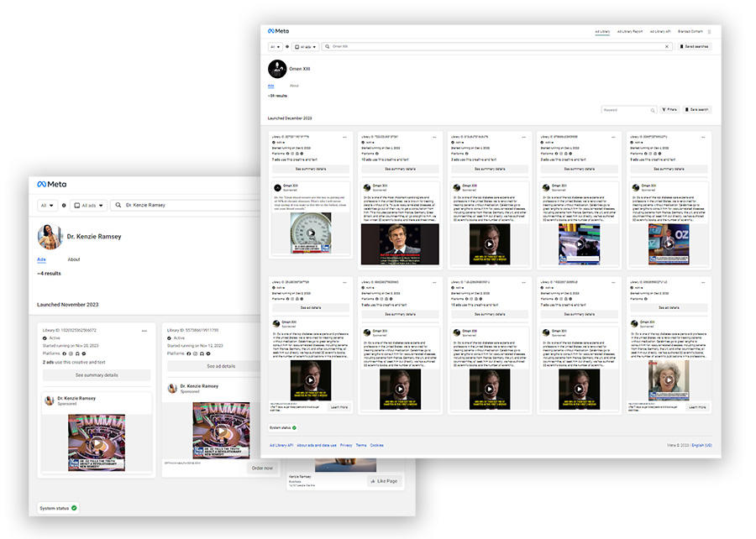
Task: Focus the Dr. Kenzie Ramsey search field
Action: point(186,205)
